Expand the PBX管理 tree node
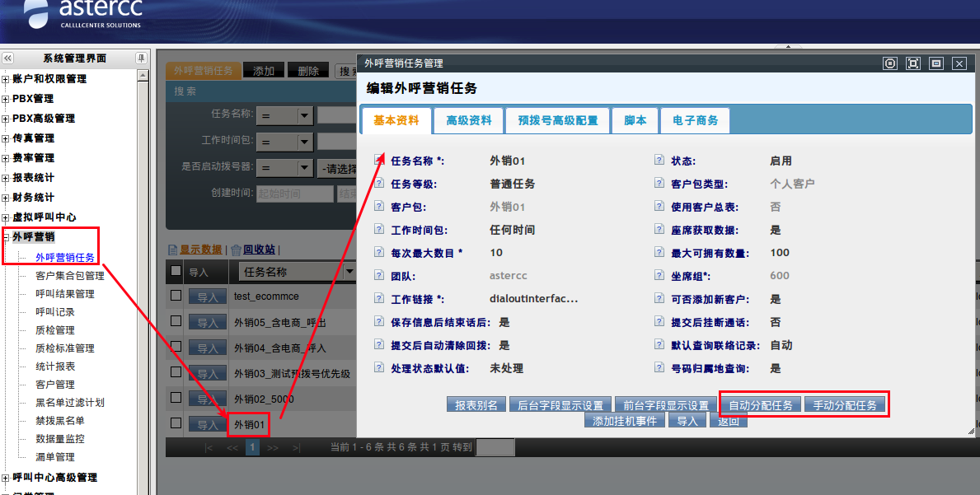The image size is (980, 495). click(x=6, y=99)
